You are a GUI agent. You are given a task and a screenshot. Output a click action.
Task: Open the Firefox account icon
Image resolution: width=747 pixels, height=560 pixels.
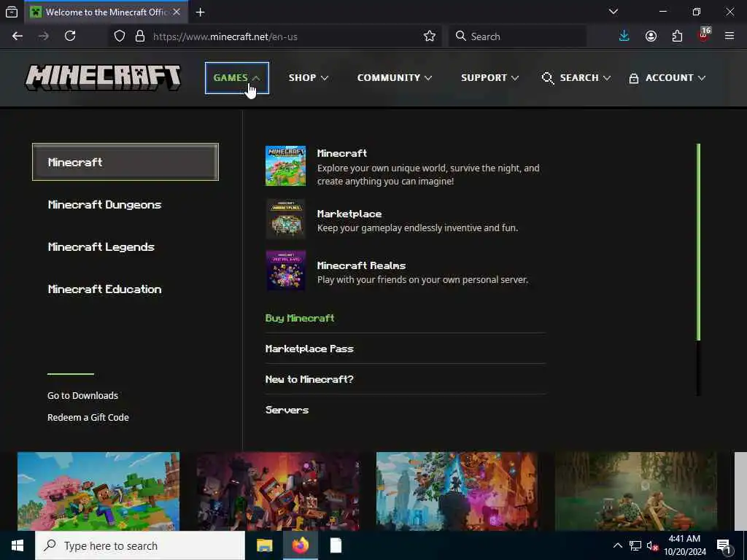click(651, 36)
